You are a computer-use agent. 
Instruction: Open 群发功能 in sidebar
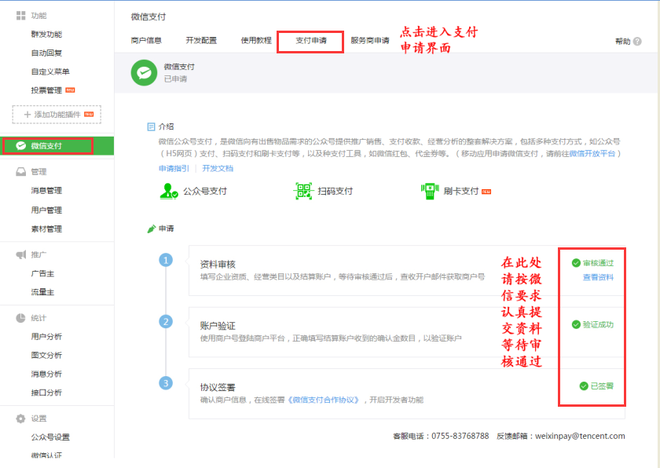click(x=46, y=34)
